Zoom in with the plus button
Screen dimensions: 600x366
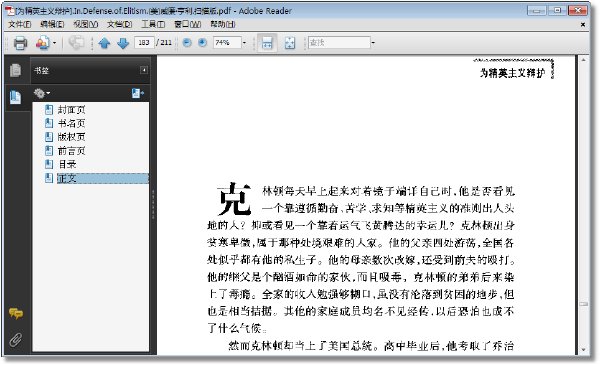[x=202, y=42]
